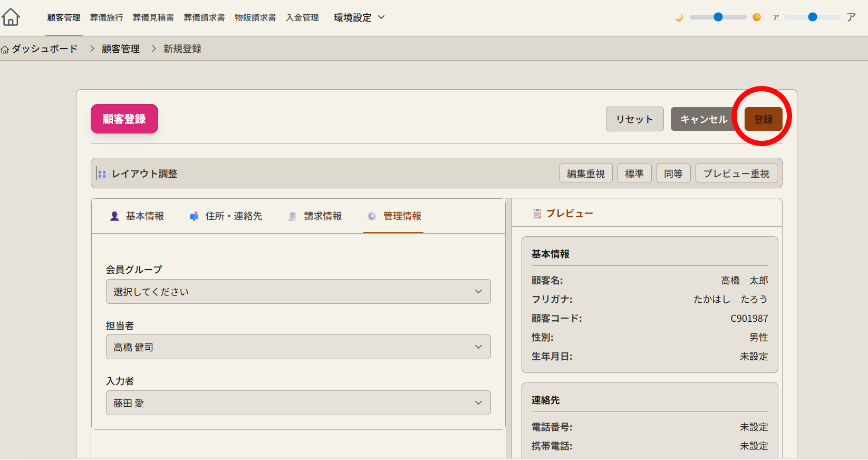Click the ダッシュボード breadcrumb home icon
This screenshot has width=868, height=460.
click(x=5, y=50)
